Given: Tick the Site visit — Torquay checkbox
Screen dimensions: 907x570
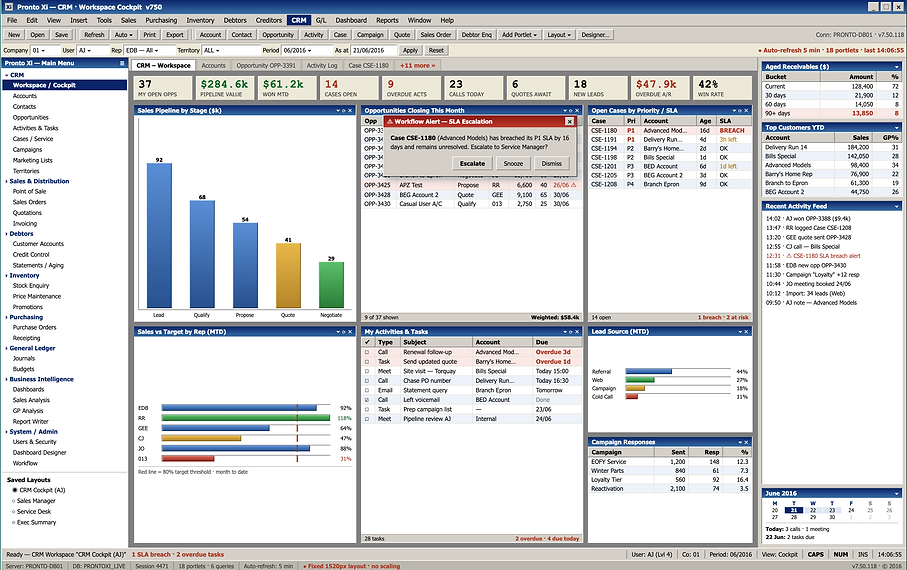Looking at the screenshot, I should (x=367, y=372).
